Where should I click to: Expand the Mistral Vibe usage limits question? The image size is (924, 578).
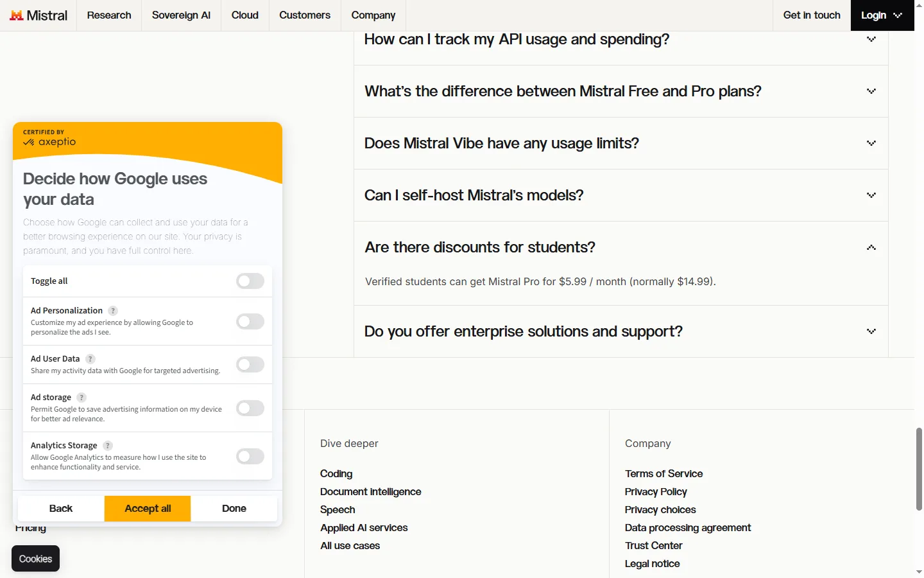point(621,143)
